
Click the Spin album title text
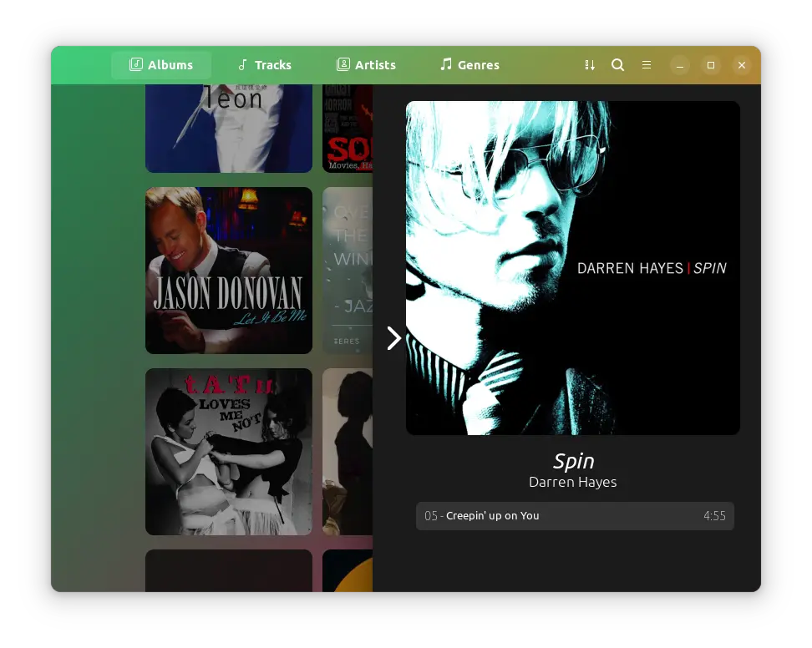coord(573,461)
